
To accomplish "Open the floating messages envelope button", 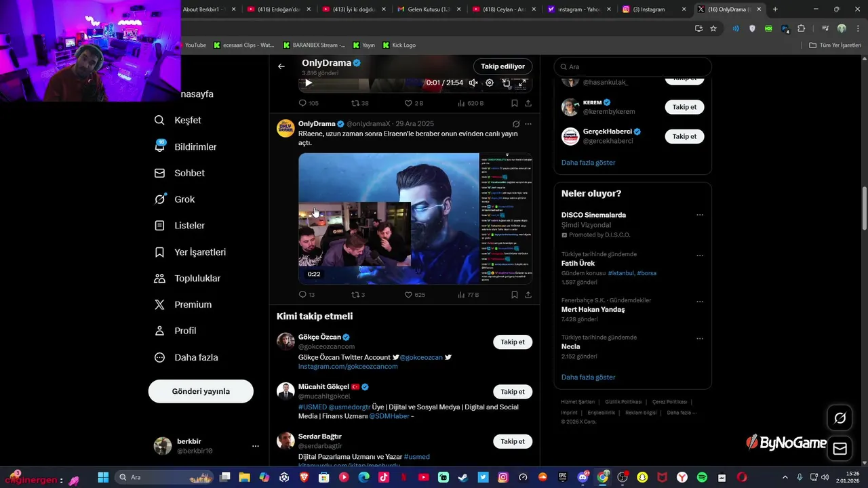I will tap(840, 449).
